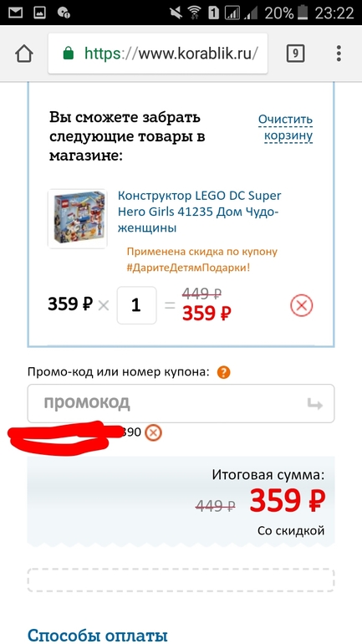Tap the image notification icon in status bar
362x644 pixels.
point(40,13)
